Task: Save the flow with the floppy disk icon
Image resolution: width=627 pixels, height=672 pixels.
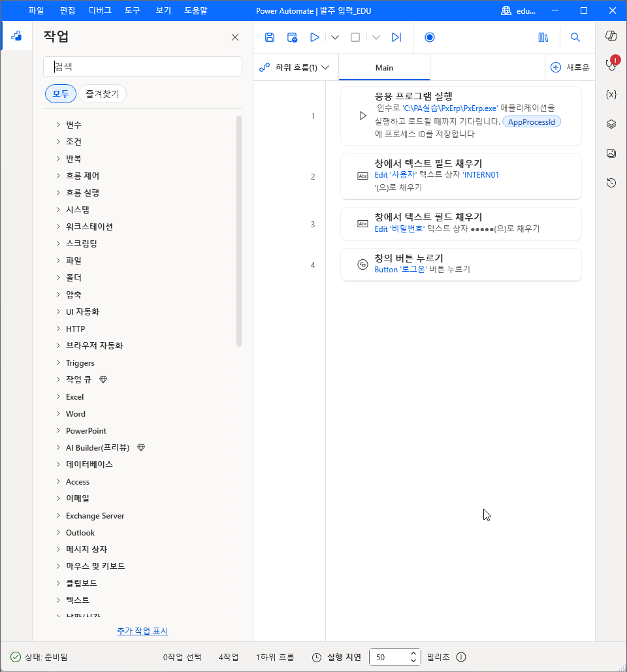Action: tap(270, 37)
